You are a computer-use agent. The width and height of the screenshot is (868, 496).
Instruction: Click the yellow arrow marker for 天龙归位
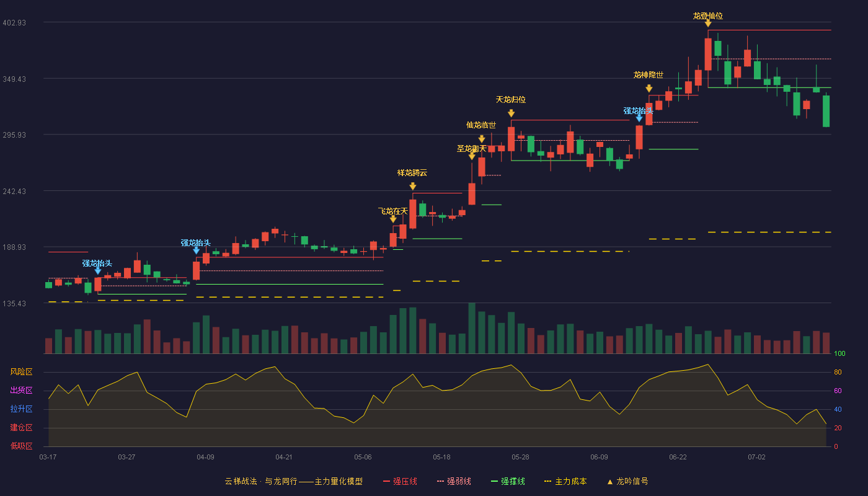tap(511, 113)
